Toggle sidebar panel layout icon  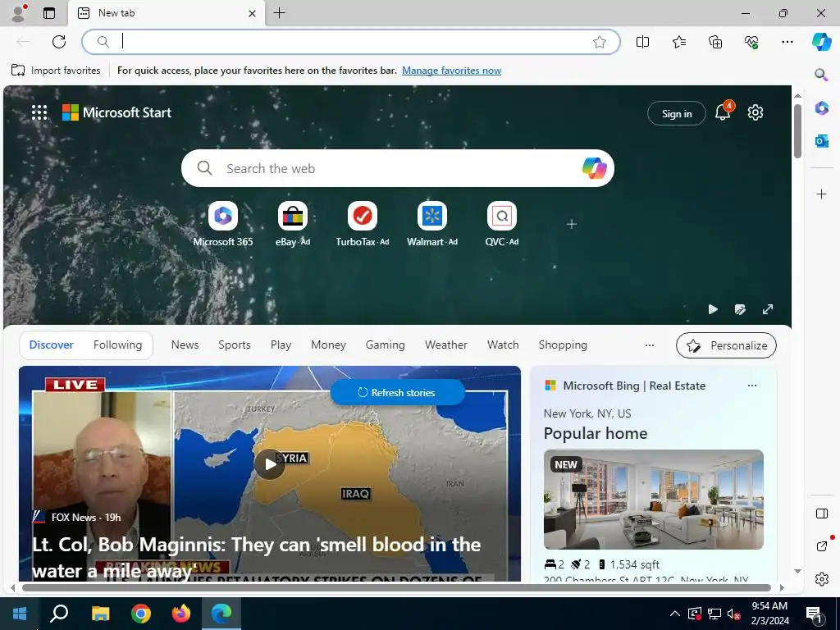pos(821,514)
